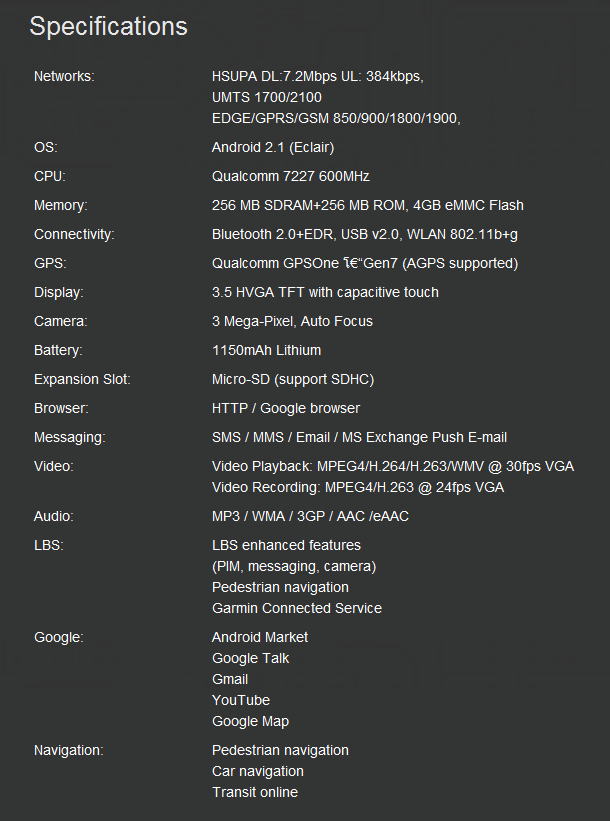This screenshot has width=610, height=821.
Task: Click the Android 2.1 (Eclair) text
Action: (273, 148)
